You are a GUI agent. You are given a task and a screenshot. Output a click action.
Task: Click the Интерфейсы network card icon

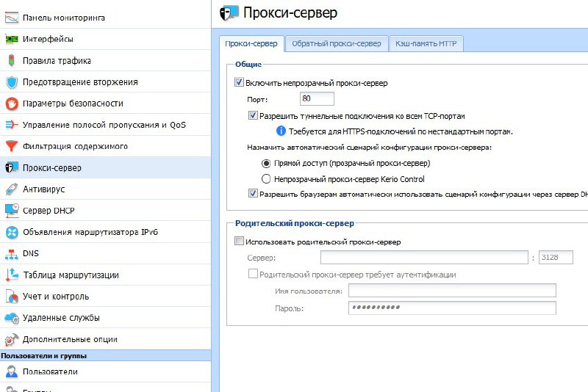(x=12, y=39)
